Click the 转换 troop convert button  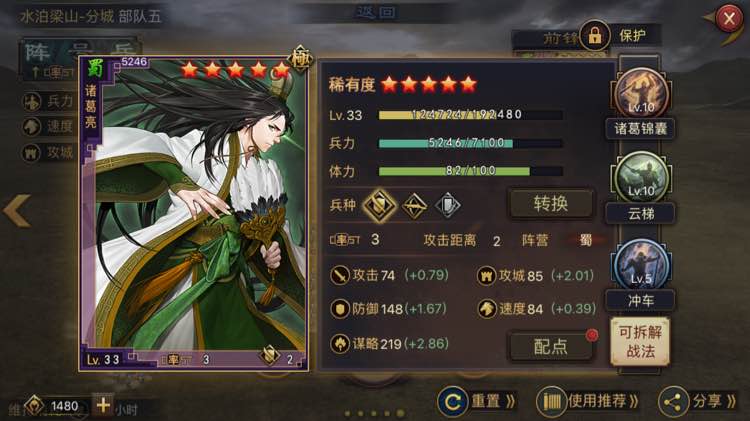pos(551,204)
